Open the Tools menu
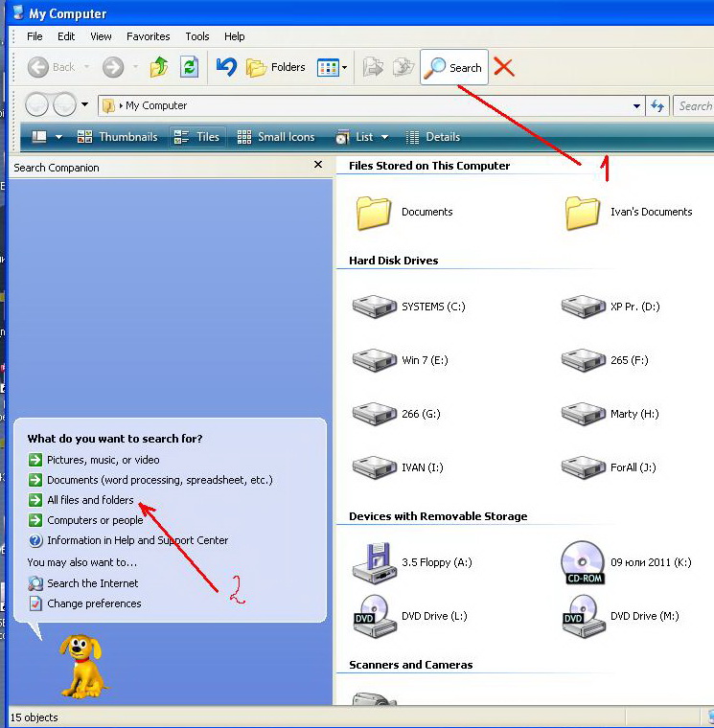Screen dimensions: 714x728 click(x=197, y=36)
